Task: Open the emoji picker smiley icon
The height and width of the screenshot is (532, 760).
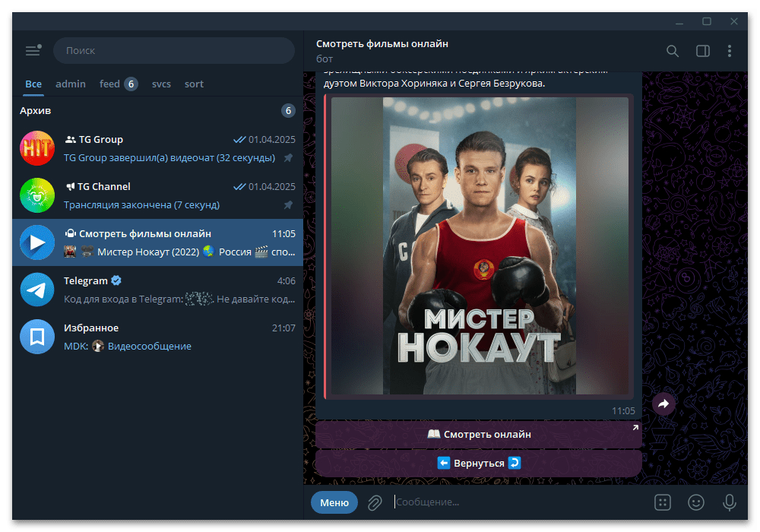Action: click(696, 502)
